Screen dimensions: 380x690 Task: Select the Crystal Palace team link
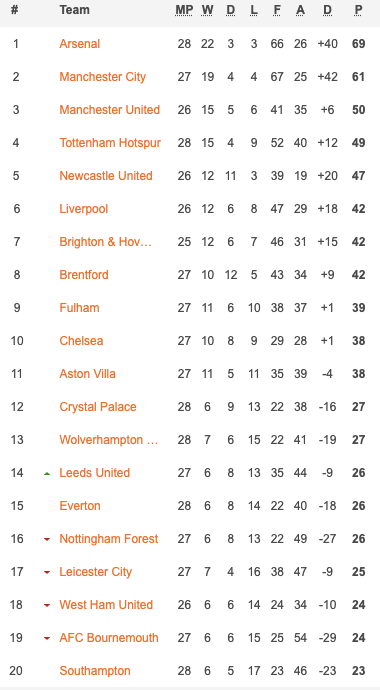pyautogui.click(x=98, y=407)
